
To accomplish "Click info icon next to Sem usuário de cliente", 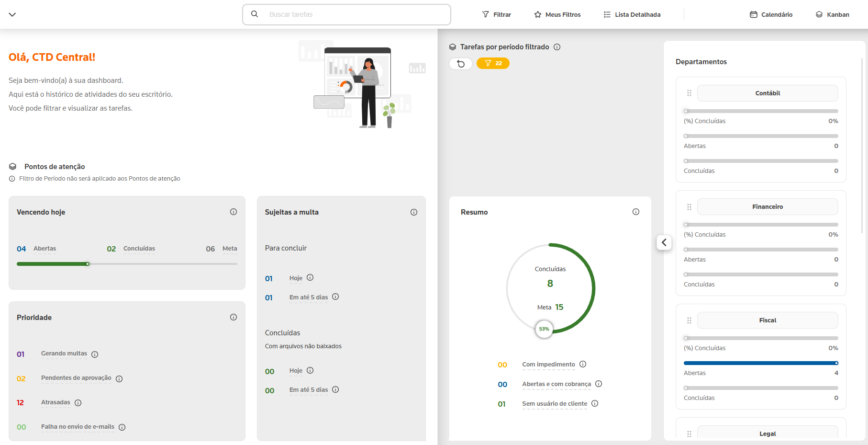I will pos(595,403).
